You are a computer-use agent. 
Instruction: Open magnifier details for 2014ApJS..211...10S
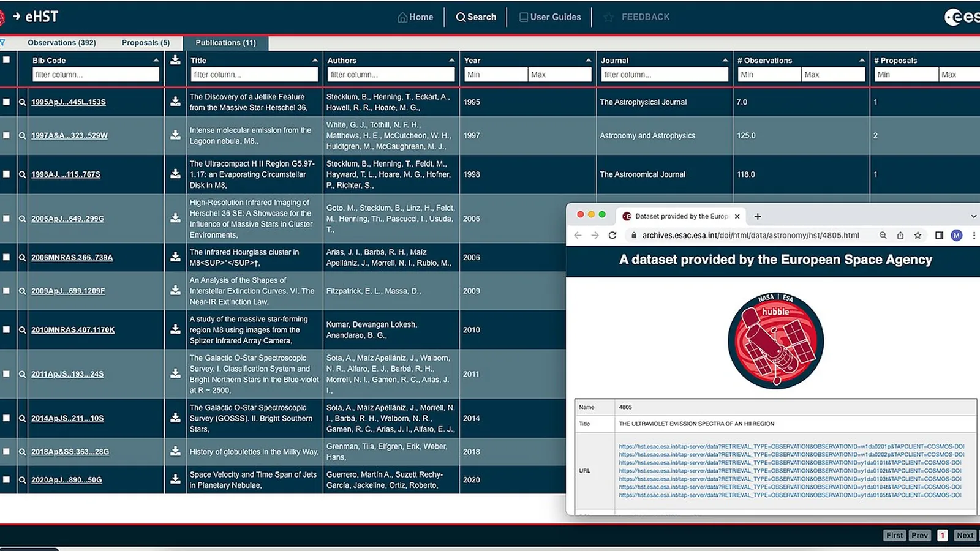[23, 419]
